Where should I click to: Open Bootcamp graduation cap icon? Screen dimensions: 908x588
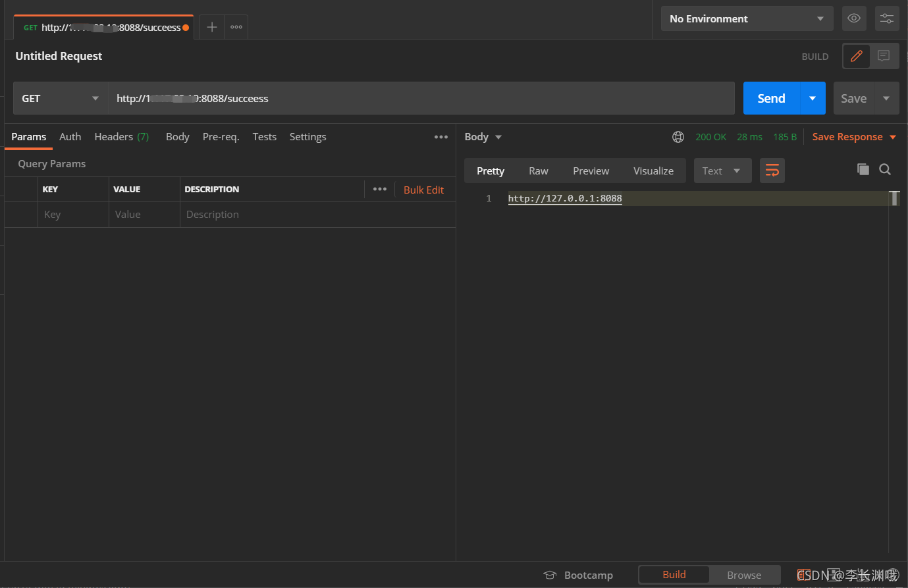(550, 575)
